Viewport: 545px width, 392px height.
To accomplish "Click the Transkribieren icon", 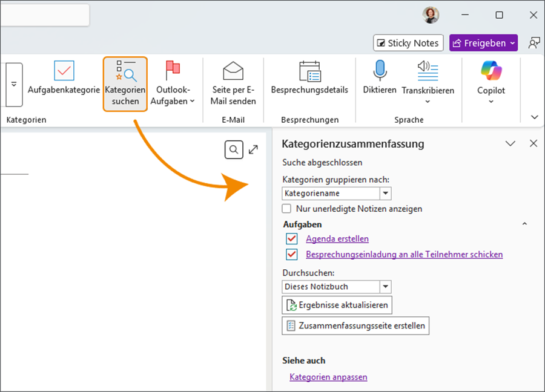I will [428, 71].
